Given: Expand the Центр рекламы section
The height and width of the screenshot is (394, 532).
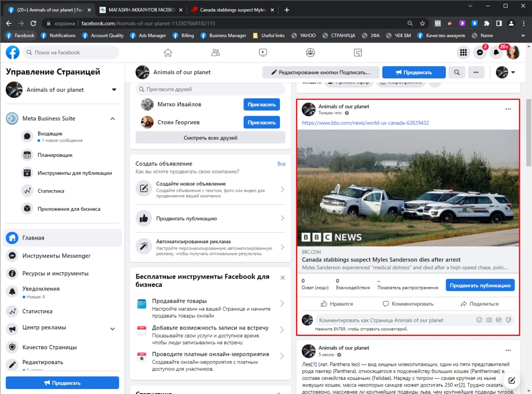Looking at the screenshot, I should (x=112, y=329).
